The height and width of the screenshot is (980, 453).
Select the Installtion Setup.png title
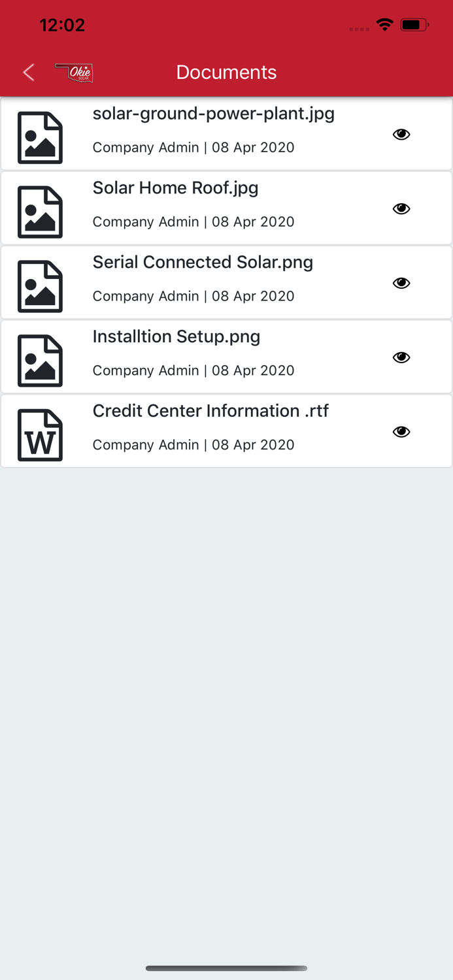(176, 337)
